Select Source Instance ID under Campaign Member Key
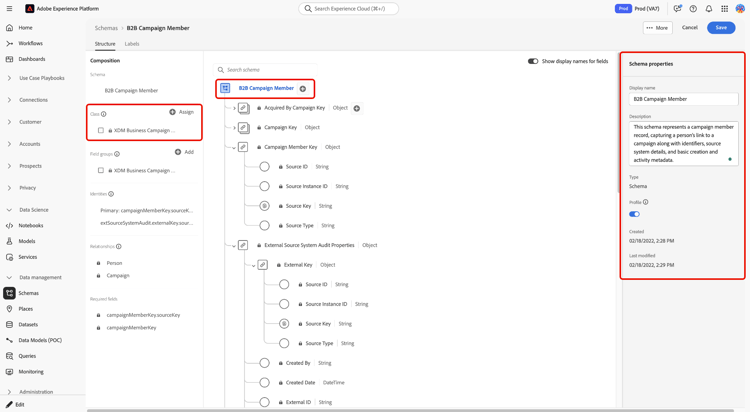750x412 pixels. (265, 187)
